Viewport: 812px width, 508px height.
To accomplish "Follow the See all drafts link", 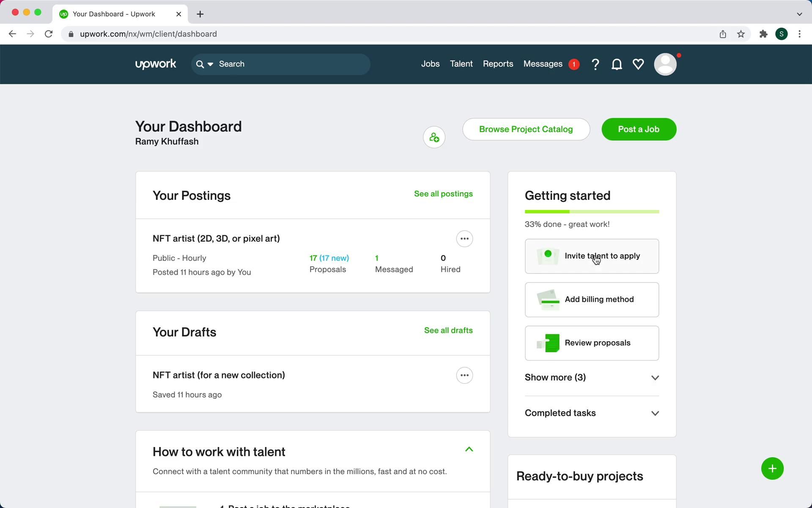I will pyautogui.click(x=448, y=331).
